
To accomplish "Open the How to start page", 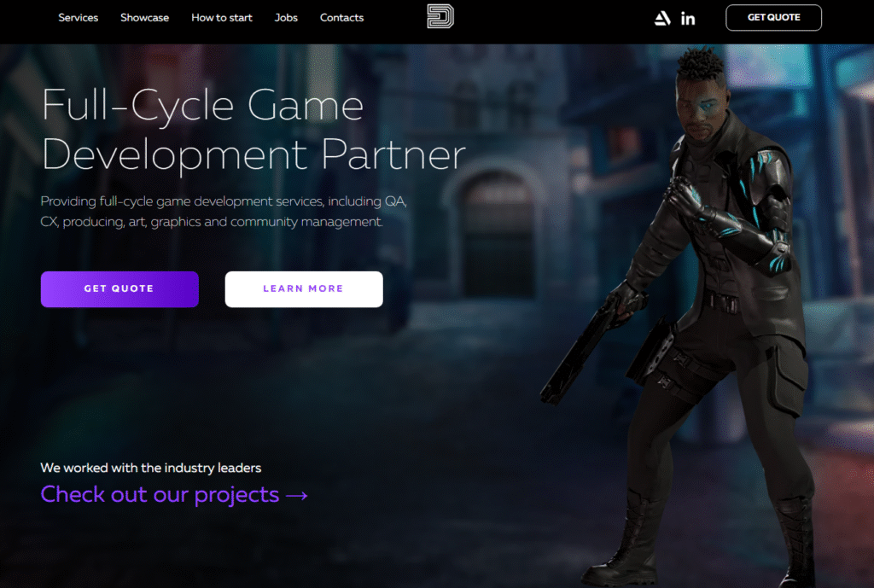I will pyautogui.click(x=222, y=18).
